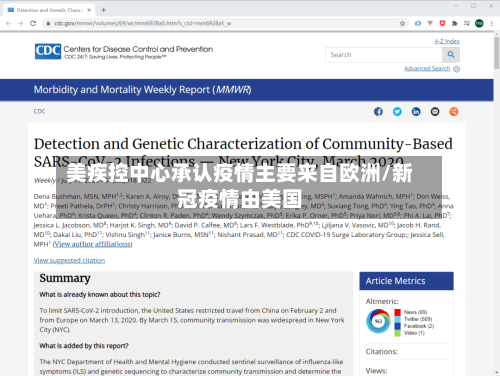Click 'Twitter (509)' Altmetric entry
This screenshot has width=500, height=376.
(418, 319)
